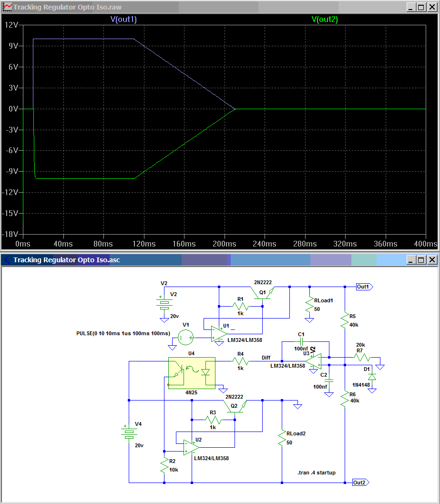The height and width of the screenshot is (504, 440).
Task: Click the 50 value of RLoad2
Action: point(289,442)
